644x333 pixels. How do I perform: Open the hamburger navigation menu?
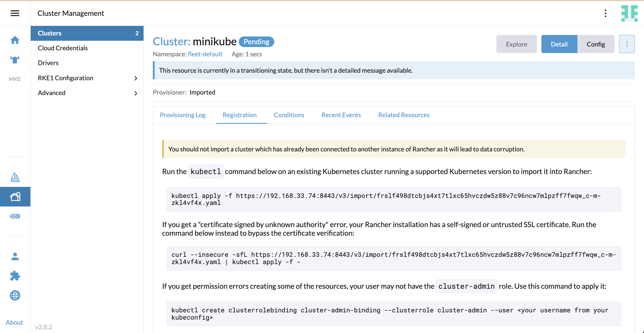(15, 13)
